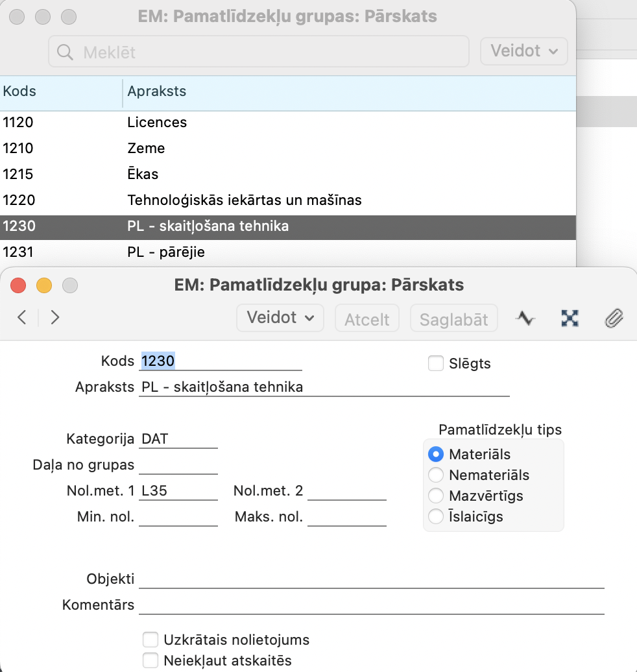This screenshot has height=672, width=637.
Task: Sort list by Apraksts column header
Action: [157, 91]
